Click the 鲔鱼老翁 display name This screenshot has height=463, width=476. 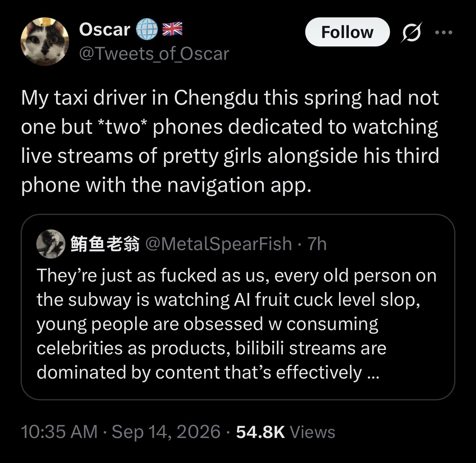[x=105, y=244]
